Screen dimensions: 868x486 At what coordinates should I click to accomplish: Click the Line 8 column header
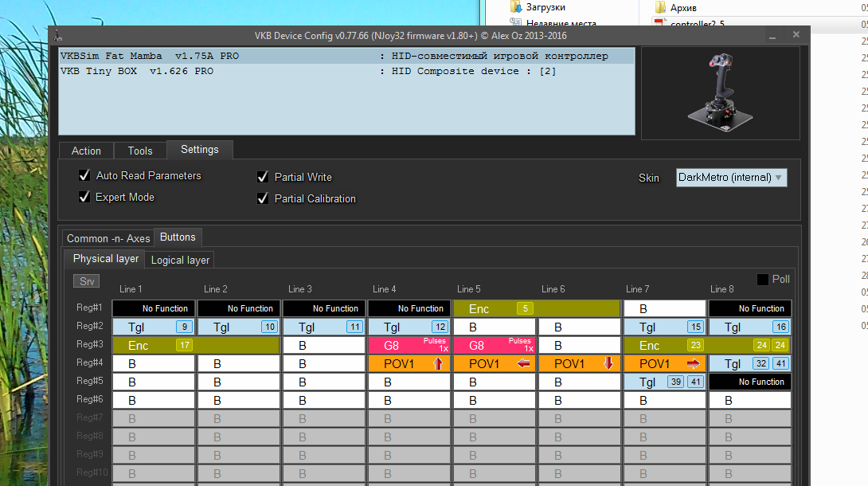tap(721, 289)
